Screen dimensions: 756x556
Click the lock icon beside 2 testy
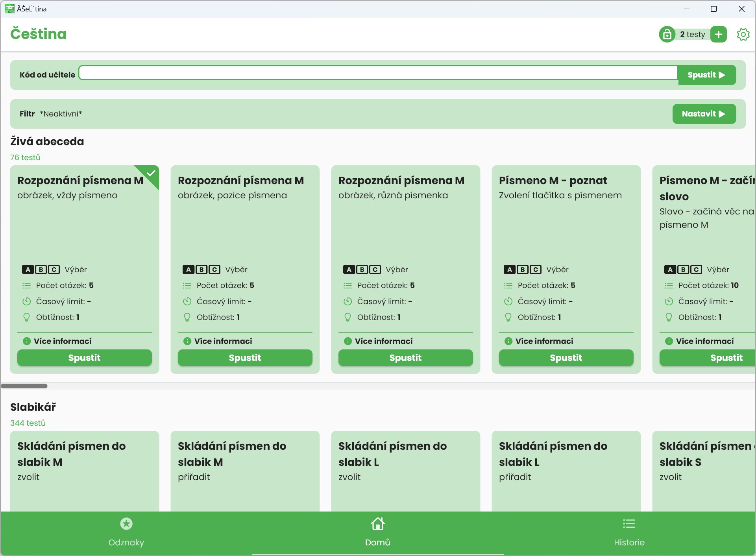667,34
